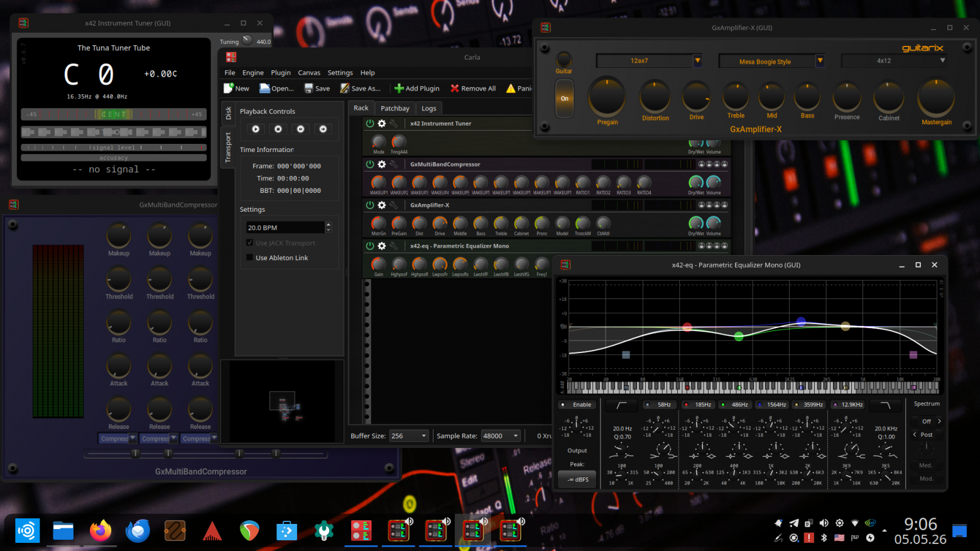Remove all plugins from the Carla rack
The height and width of the screenshot is (551, 980).
(473, 89)
